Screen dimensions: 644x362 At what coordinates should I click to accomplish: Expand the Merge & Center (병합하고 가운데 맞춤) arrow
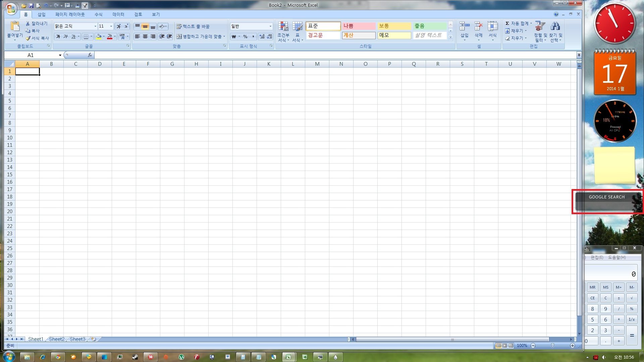click(224, 37)
